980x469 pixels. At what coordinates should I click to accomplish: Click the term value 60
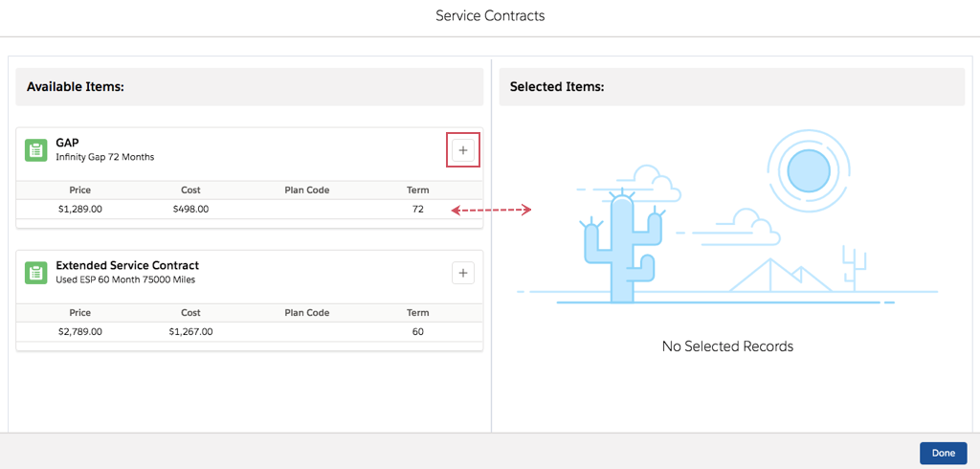[x=418, y=332]
